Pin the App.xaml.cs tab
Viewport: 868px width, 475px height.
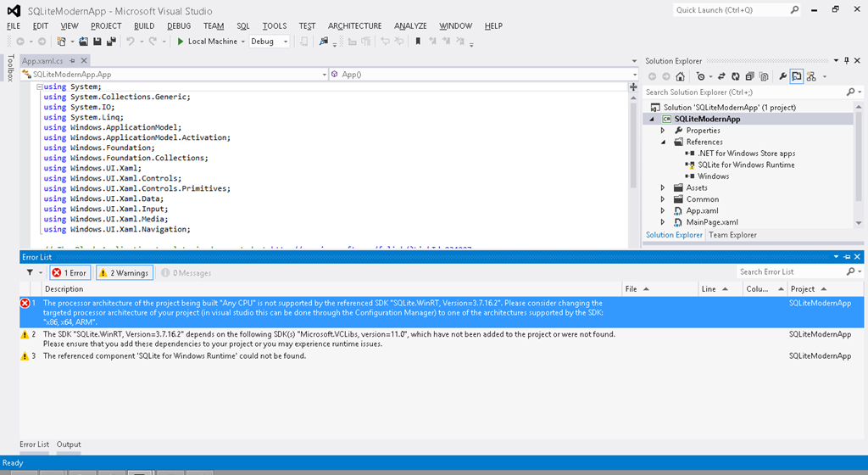coord(73,61)
